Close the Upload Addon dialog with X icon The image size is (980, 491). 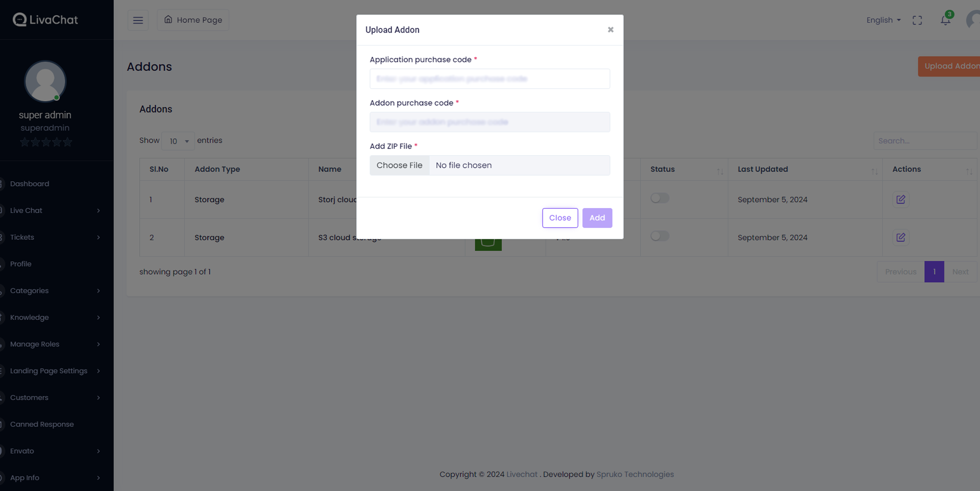coord(610,30)
